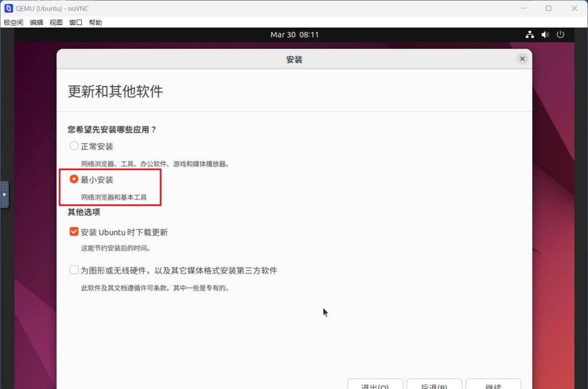The height and width of the screenshot is (389, 588).
Task: Enable third-party software checkbox for 图形或无线硬件
Action: (73, 270)
